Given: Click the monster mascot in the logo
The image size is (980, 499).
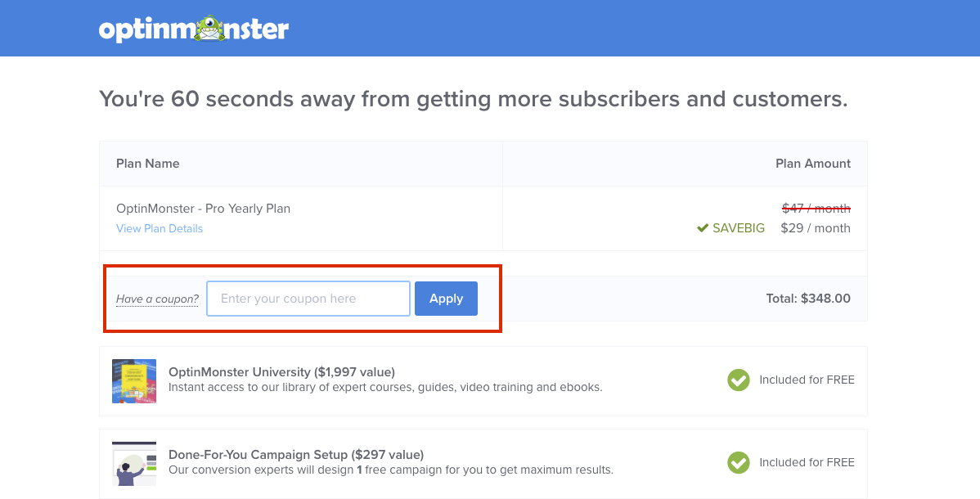Looking at the screenshot, I should pos(210,29).
